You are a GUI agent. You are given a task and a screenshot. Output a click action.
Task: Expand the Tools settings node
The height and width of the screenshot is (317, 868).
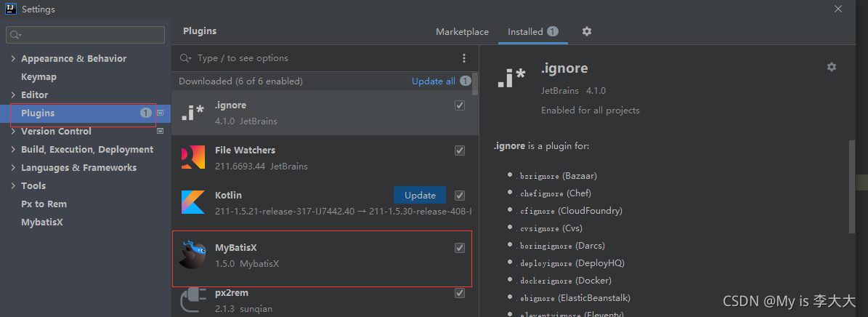tap(13, 185)
